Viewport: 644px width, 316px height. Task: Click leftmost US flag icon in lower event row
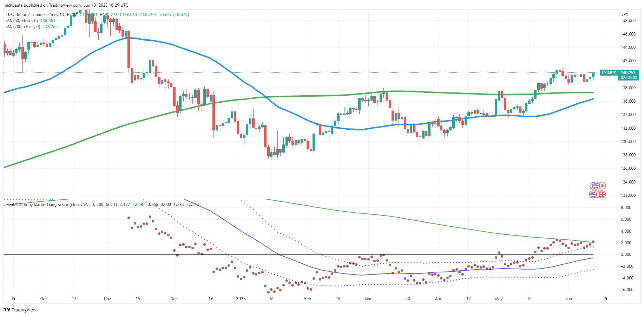(593, 194)
